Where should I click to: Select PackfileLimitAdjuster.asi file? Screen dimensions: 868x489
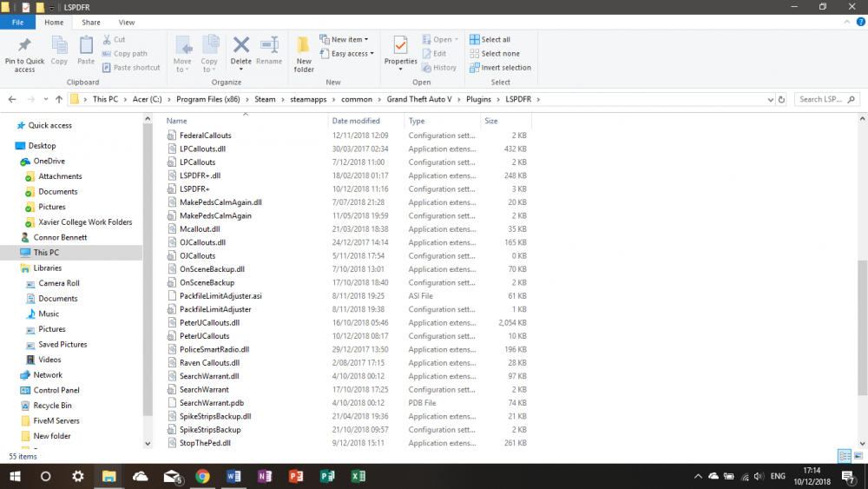[220, 295]
